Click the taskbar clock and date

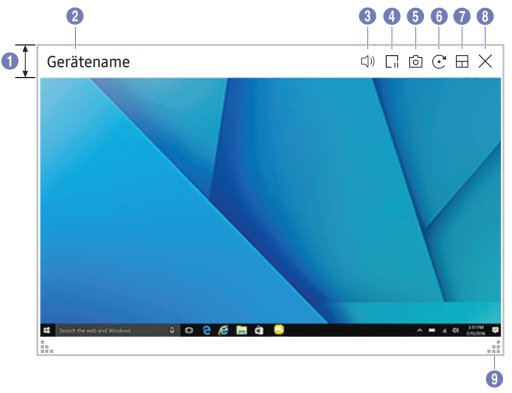coord(476,330)
